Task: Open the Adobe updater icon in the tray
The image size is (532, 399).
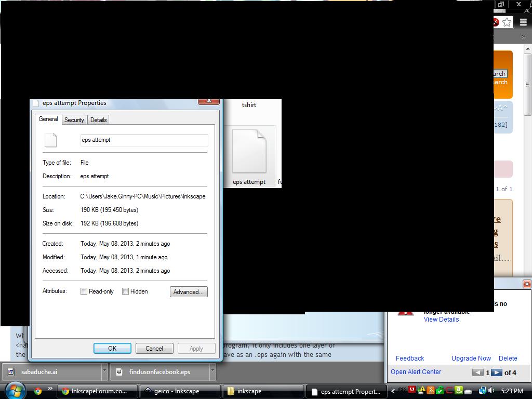Action: coord(411,390)
